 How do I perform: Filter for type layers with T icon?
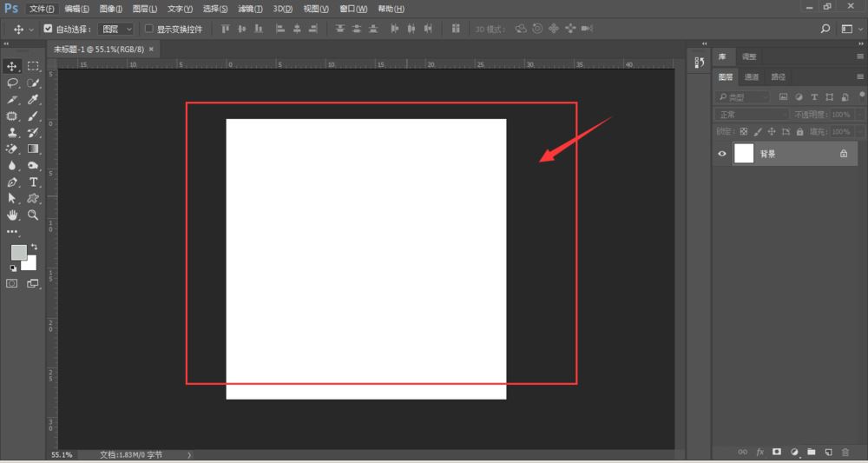(814, 97)
